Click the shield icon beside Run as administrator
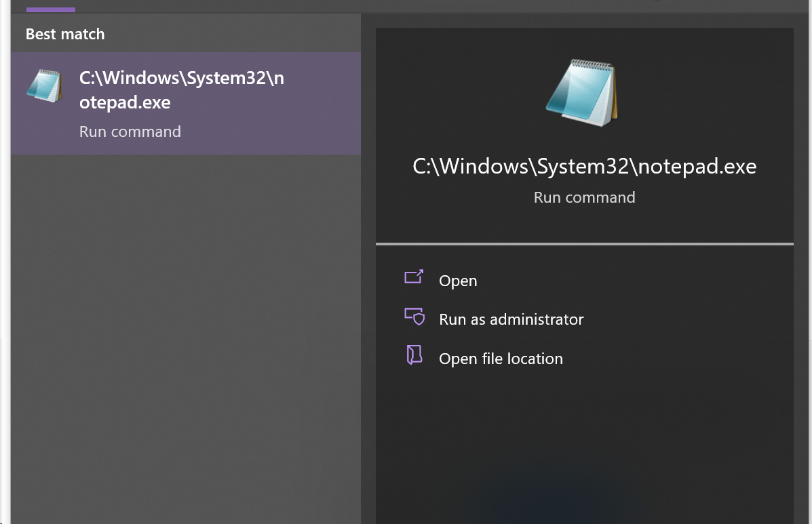This screenshot has height=524, width=812. [x=414, y=316]
